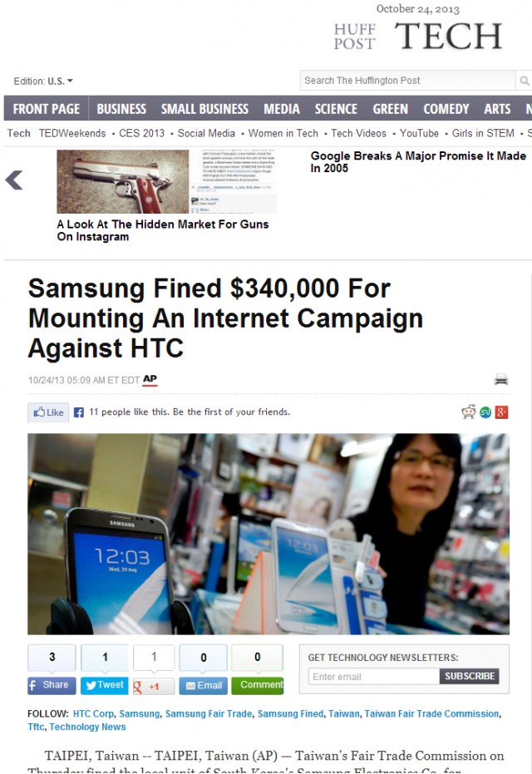Open the Business section tab

coord(121,109)
